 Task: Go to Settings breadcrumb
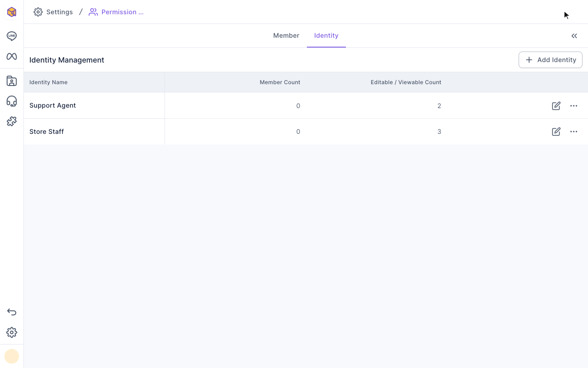tap(53, 12)
